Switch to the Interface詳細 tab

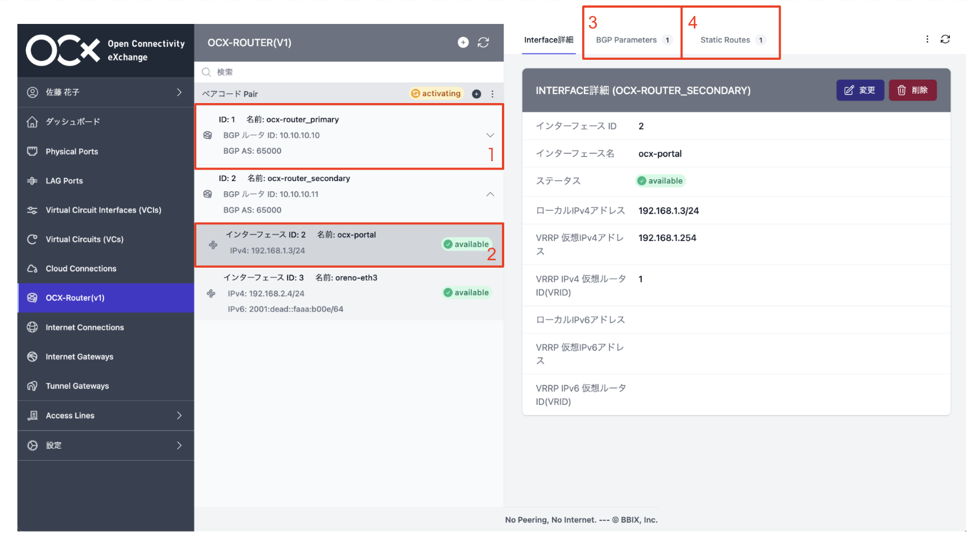point(549,40)
